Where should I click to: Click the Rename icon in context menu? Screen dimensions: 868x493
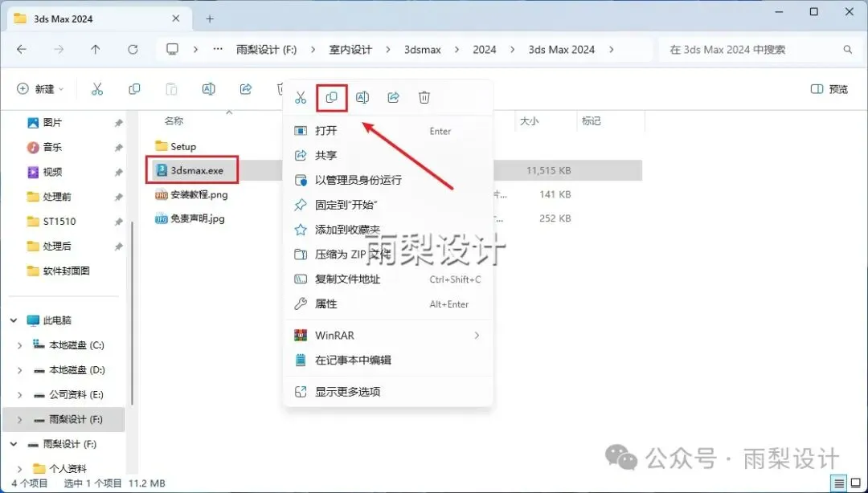(x=362, y=98)
